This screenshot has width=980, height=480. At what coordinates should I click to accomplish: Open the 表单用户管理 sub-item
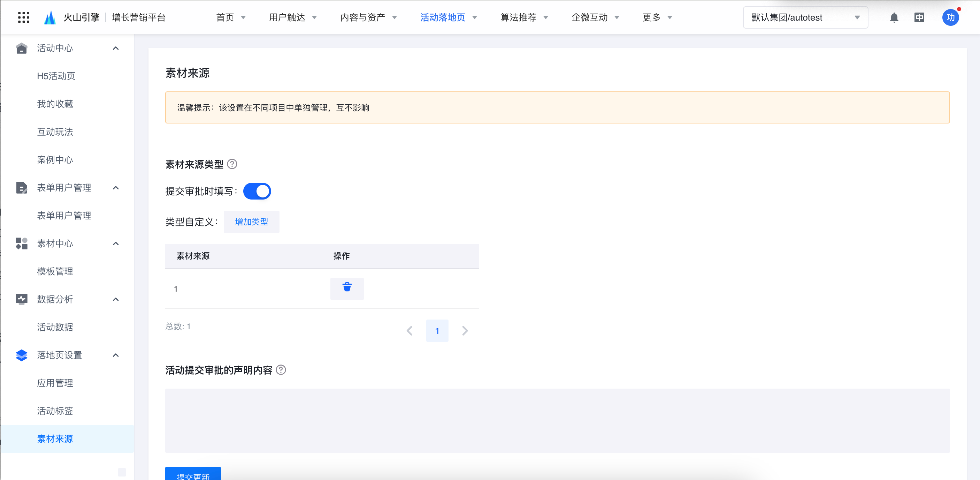tap(64, 216)
